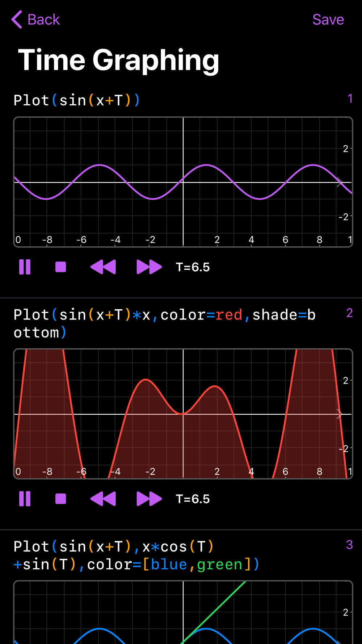
Task: Select line number 1
Action: coord(350,99)
